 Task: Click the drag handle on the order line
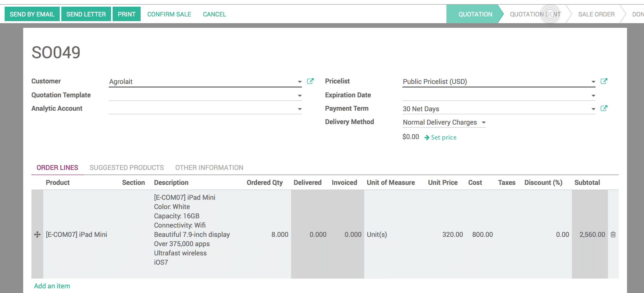tap(37, 235)
